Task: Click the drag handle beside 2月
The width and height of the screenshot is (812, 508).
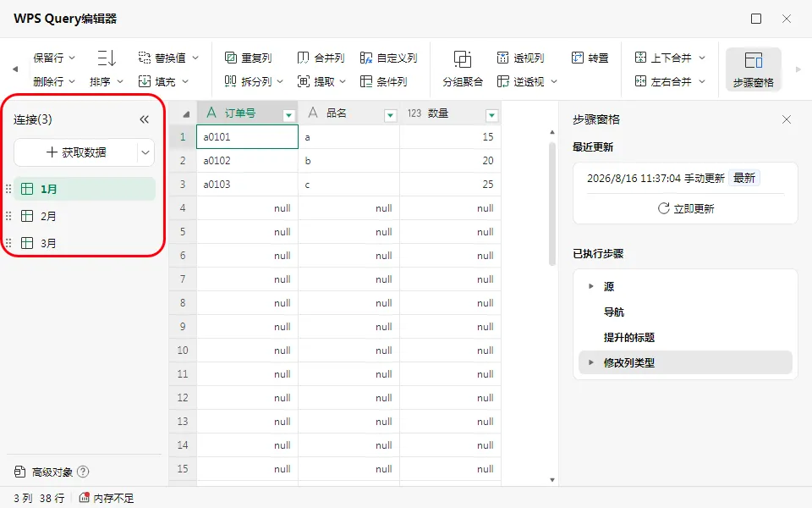Action: 8,216
